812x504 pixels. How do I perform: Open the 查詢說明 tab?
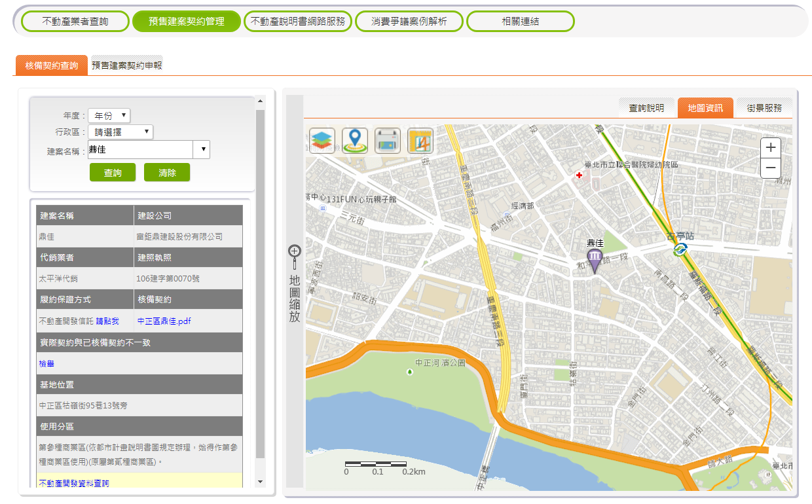click(646, 108)
